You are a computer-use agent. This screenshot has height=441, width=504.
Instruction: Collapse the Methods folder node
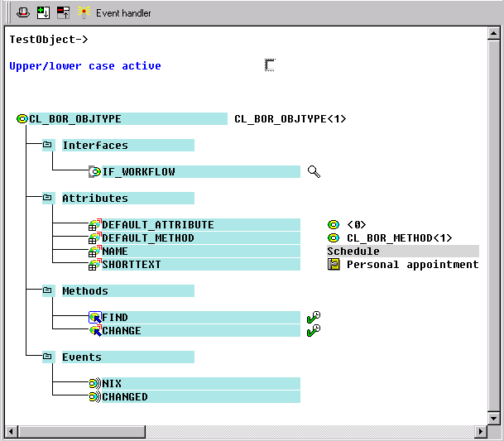pyautogui.click(x=49, y=291)
